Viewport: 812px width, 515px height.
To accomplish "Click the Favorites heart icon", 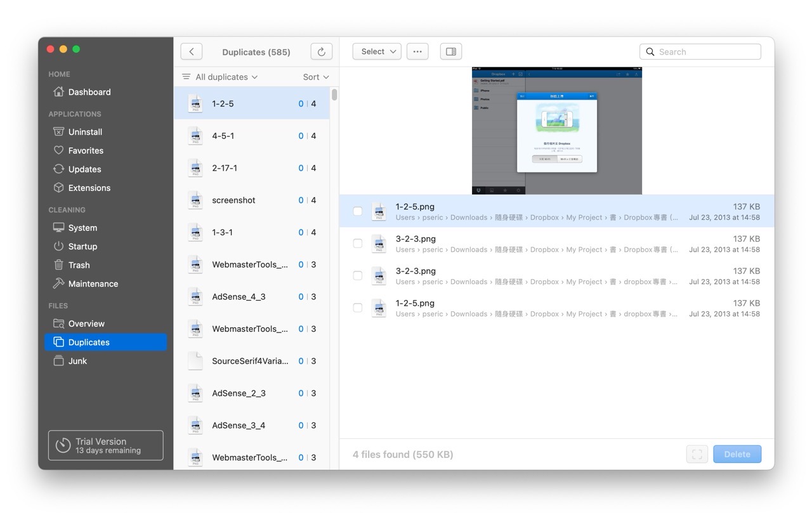I will click(58, 150).
